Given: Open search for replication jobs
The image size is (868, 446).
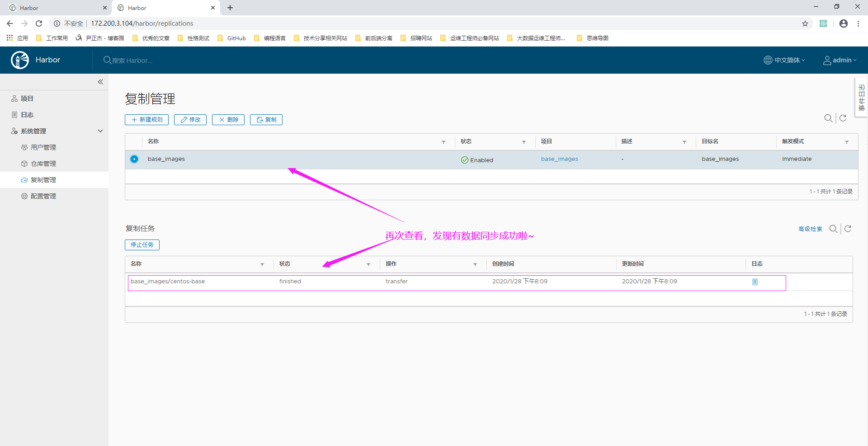Looking at the screenshot, I should tap(833, 229).
